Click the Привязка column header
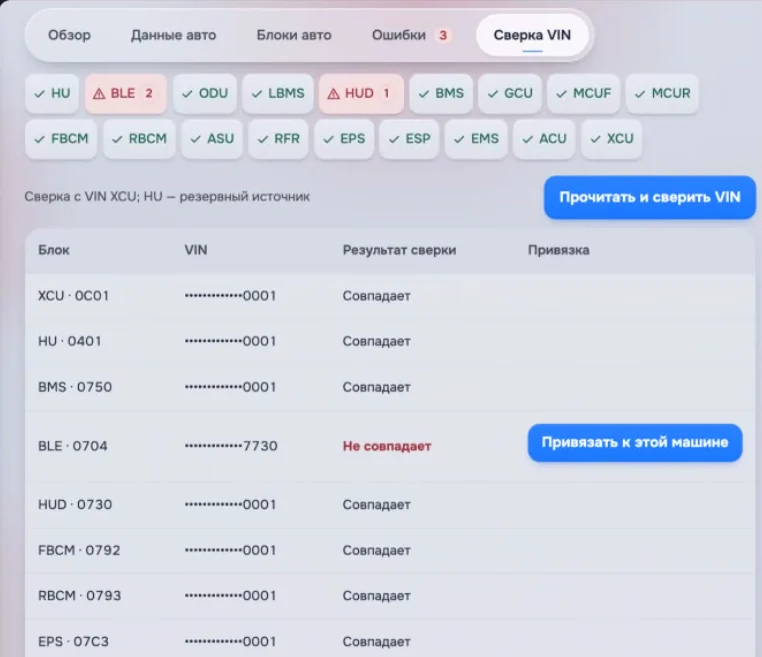Viewport: 762px width, 657px height. coord(558,250)
